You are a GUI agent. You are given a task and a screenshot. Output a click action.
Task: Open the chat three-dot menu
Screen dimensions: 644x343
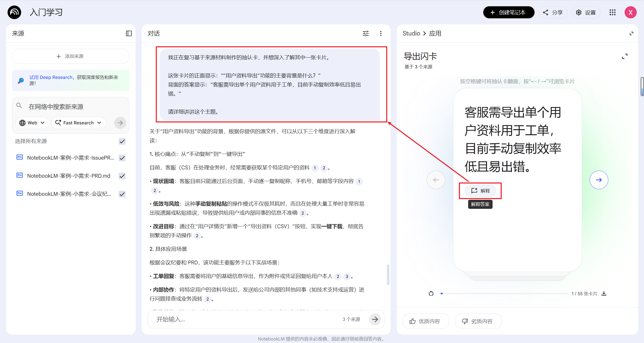click(381, 33)
